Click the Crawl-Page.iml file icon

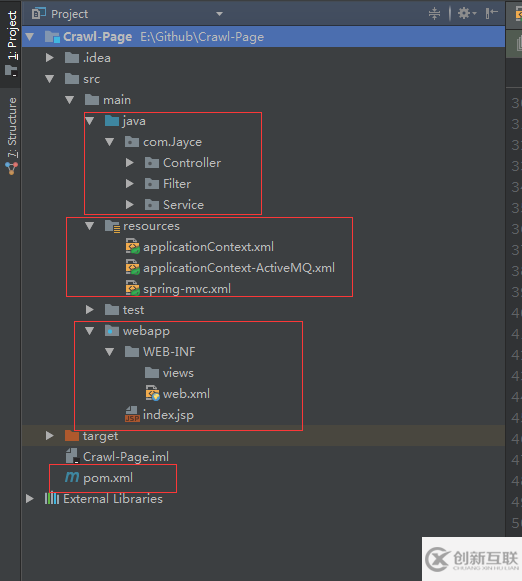(x=72, y=456)
